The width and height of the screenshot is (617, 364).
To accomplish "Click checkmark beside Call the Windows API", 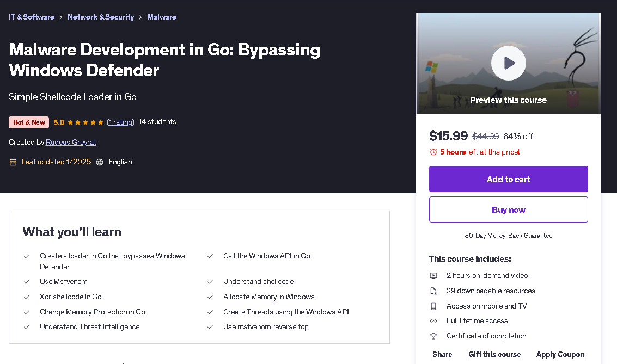I will click(210, 256).
